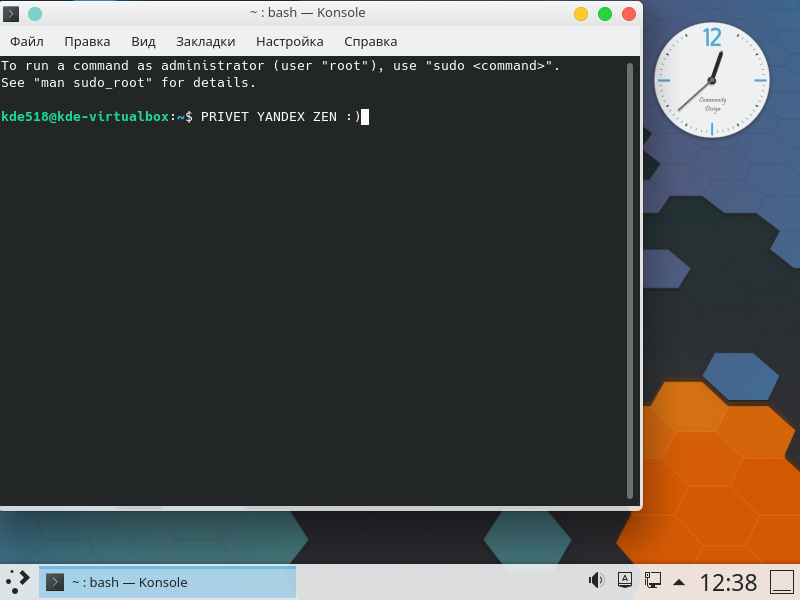Expand hidden system tray icons arrow
Viewport: 800px width, 600px height.
click(679, 582)
